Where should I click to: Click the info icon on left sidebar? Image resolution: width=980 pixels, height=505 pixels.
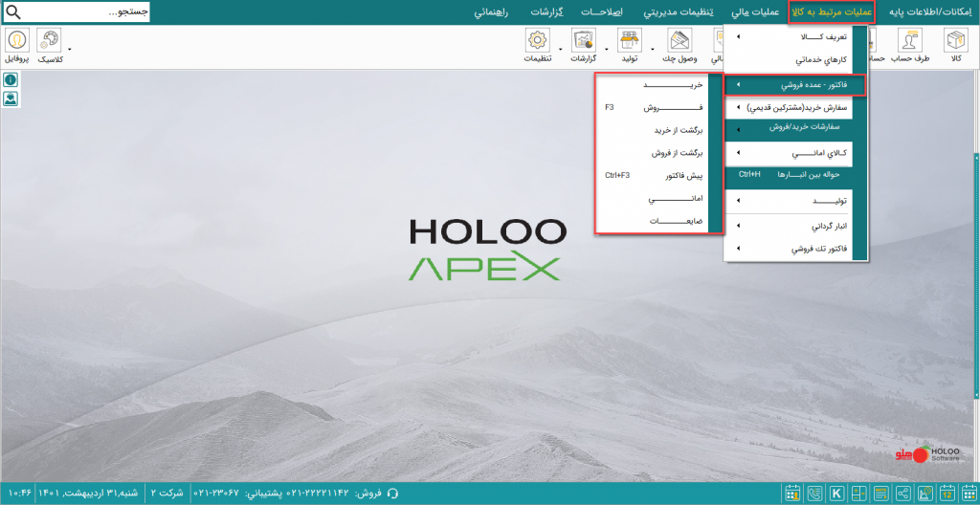tap(11, 80)
